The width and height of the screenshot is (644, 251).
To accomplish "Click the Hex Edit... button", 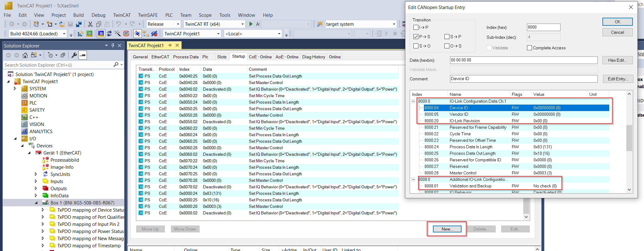I will tap(617, 60).
